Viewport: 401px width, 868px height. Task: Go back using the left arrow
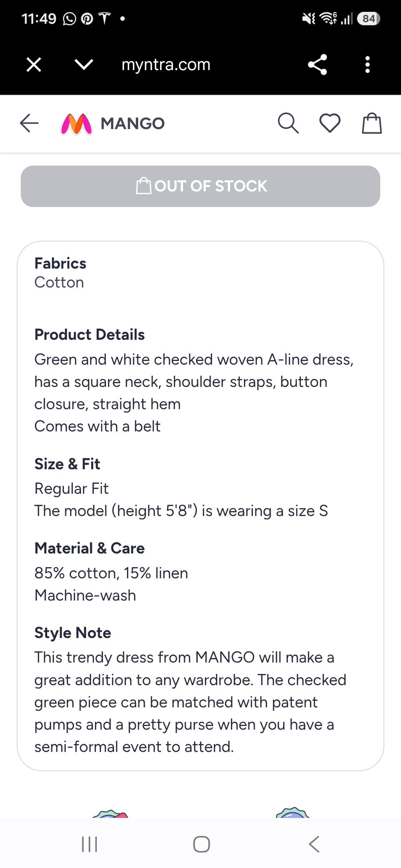pos(29,123)
